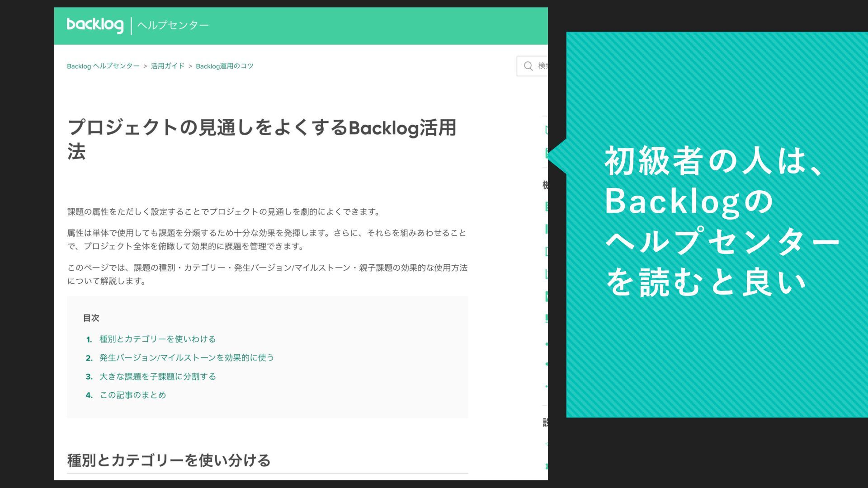The image size is (868, 488).
Task: Click paragraph starting このページでは、課題の種別
Action: 267,274
